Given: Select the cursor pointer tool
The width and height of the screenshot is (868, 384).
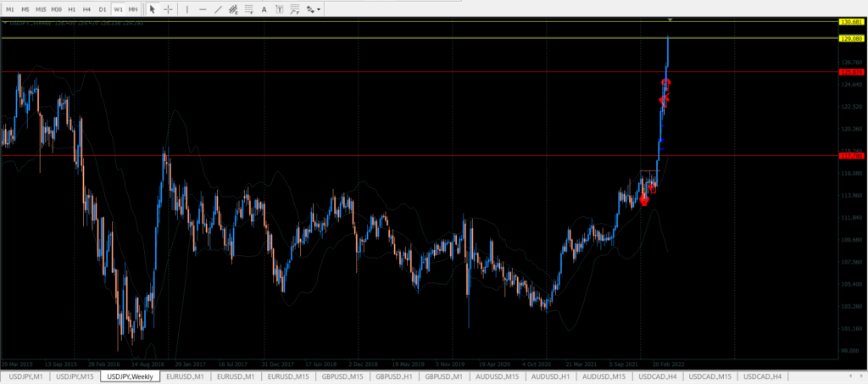Looking at the screenshot, I should [153, 9].
